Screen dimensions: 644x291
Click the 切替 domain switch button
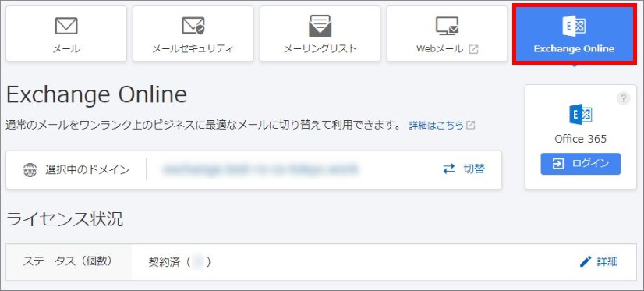(x=464, y=169)
